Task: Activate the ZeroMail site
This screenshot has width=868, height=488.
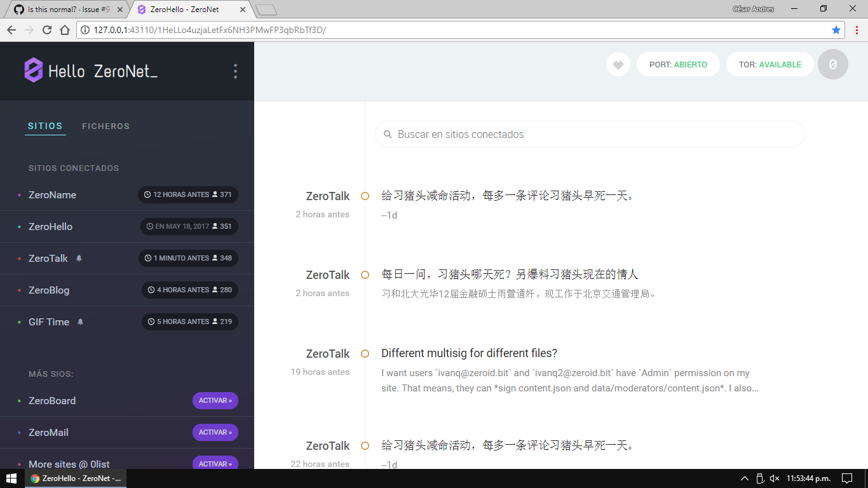Action: 215,432
